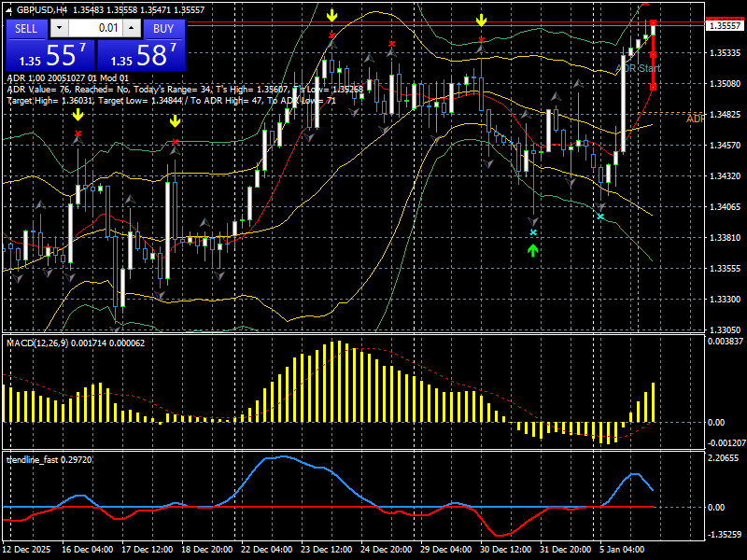The height and width of the screenshot is (560, 747).
Task: Select the GBPUSD,H4 chart title text
Action: (42, 9)
